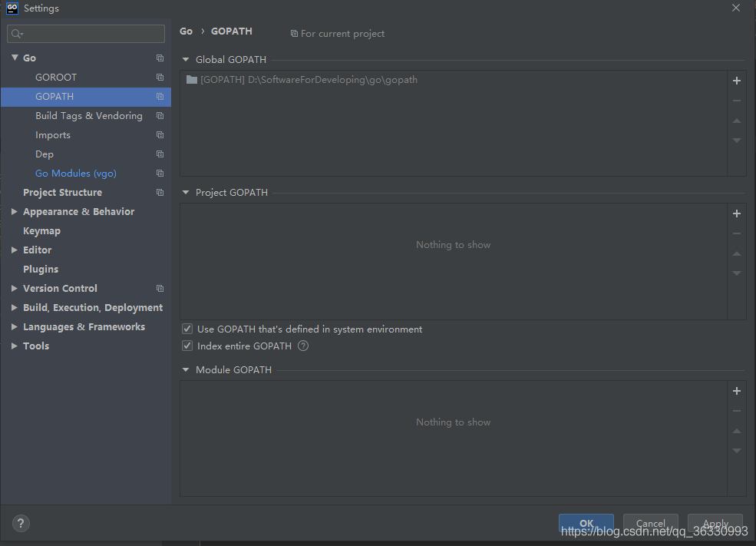Click the project-level icon beside GOROOT
This screenshot has width=756, height=546.
pyautogui.click(x=160, y=78)
